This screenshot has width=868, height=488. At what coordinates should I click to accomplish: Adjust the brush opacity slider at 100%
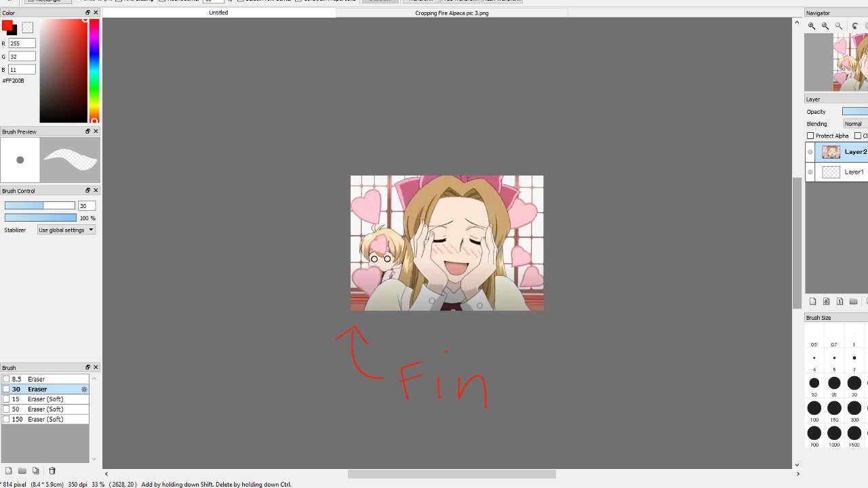point(41,218)
